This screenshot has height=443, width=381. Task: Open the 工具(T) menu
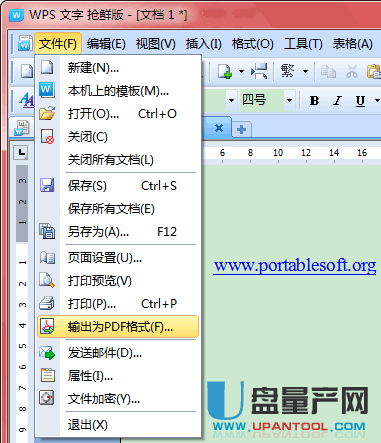point(303,44)
